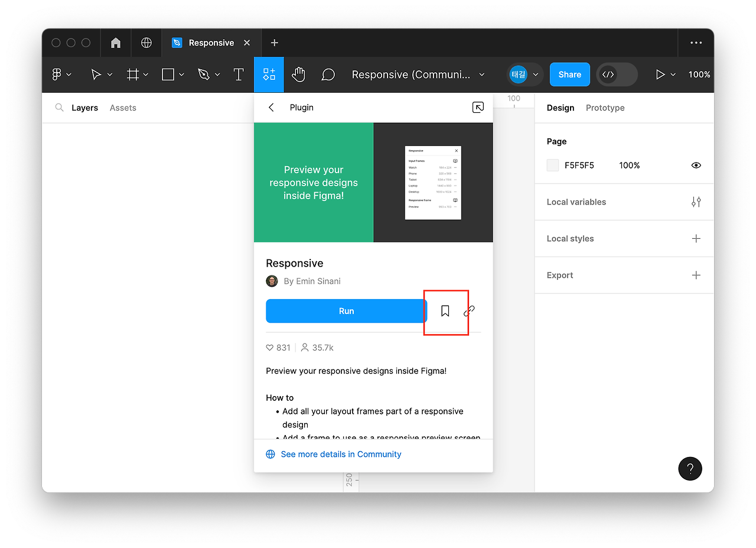Open the 100% zoom menu
756x548 pixels.
pos(699,74)
